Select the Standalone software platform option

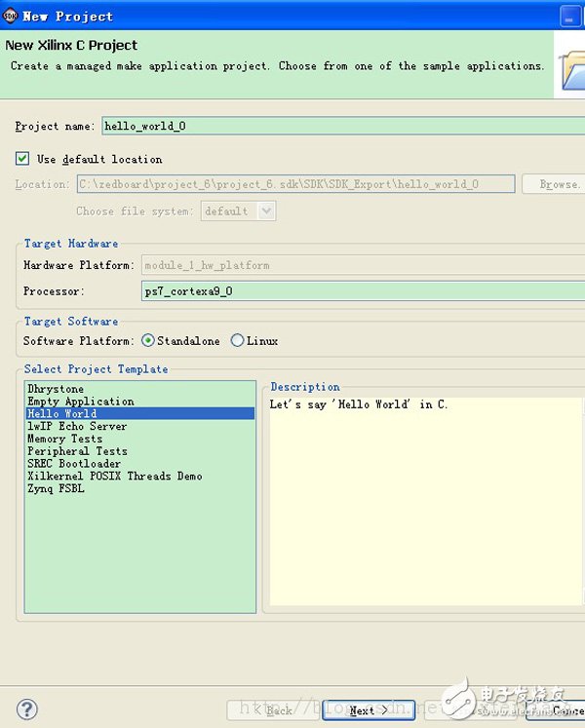tap(148, 341)
